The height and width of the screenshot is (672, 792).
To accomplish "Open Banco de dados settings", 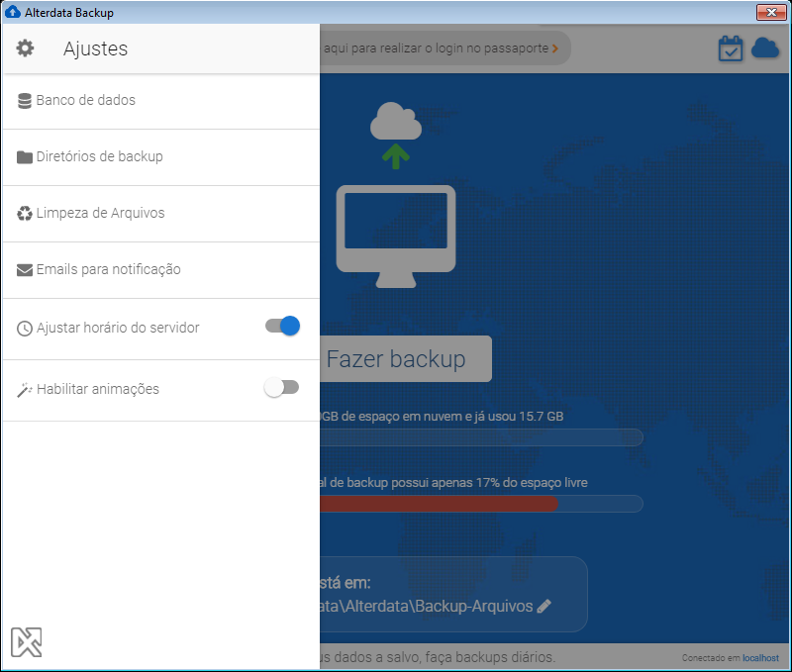I will [x=161, y=101].
